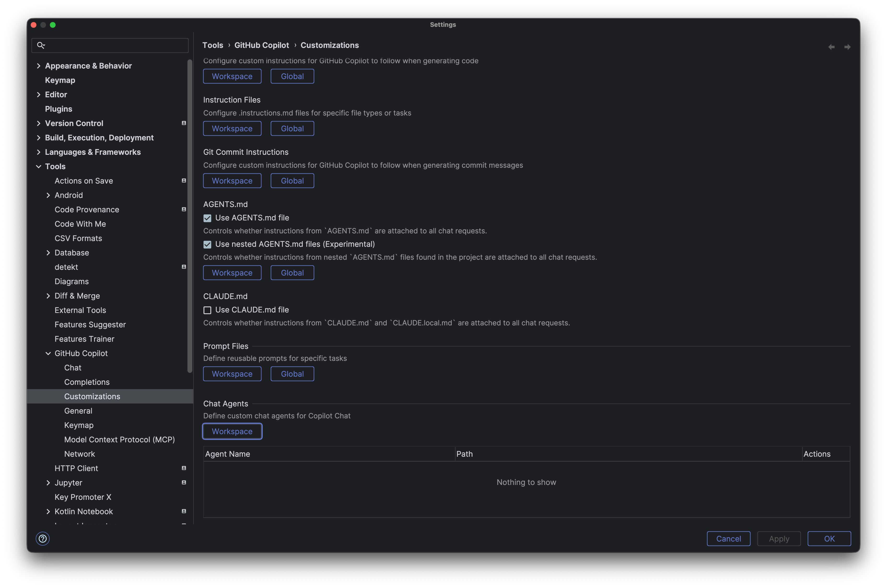Select Completions under GitHub Copilot
887x588 pixels.
87,382
